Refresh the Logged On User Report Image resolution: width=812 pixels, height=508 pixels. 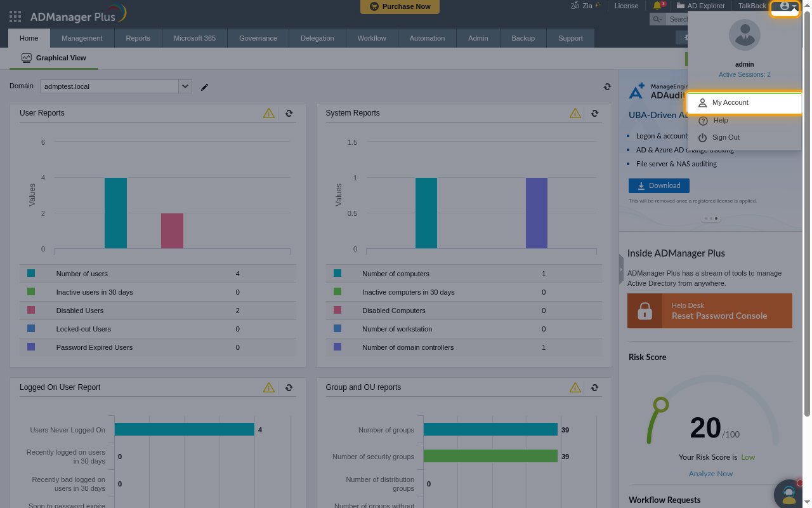point(289,387)
